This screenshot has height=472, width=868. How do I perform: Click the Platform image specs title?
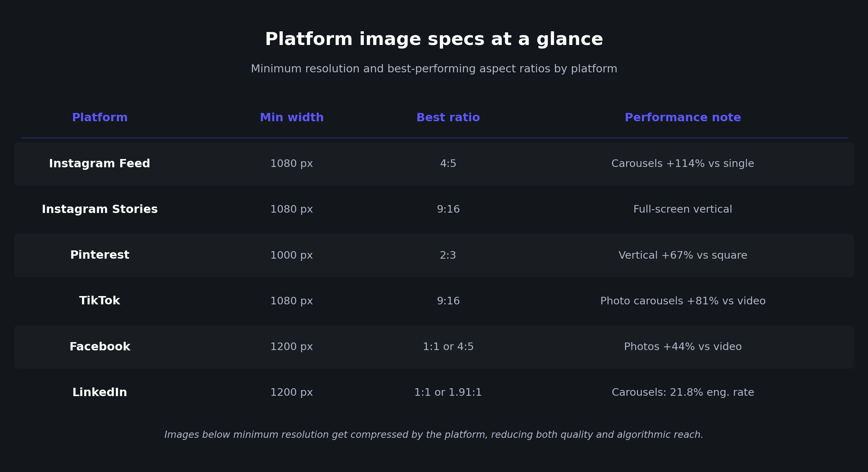click(434, 39)
